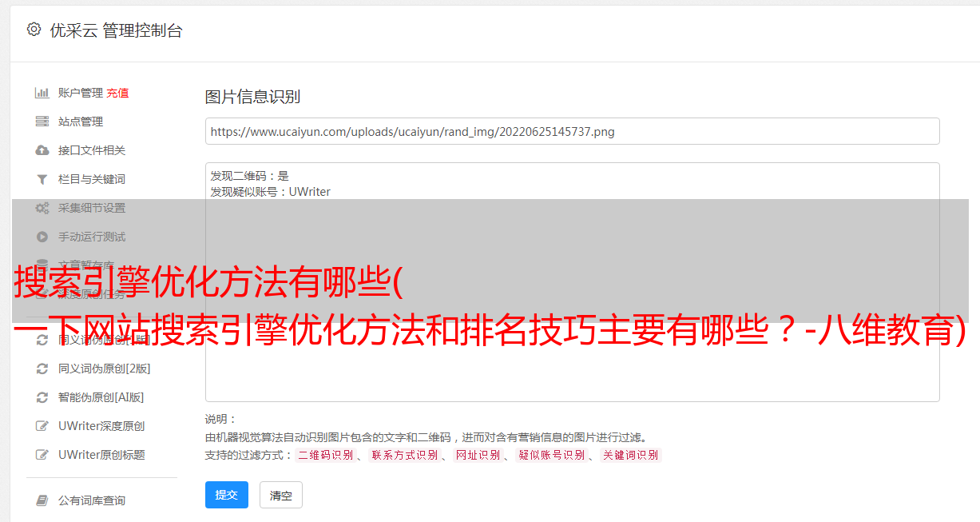
Task: Click the cloud upload icon for 接口文件相关
Action: [42, 150]
